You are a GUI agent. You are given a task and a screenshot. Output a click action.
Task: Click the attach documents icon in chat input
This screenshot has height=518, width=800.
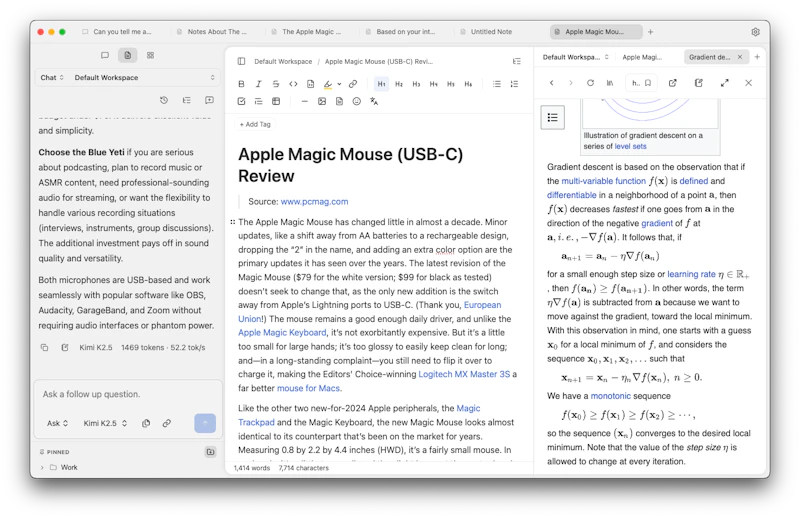(146, 423)
